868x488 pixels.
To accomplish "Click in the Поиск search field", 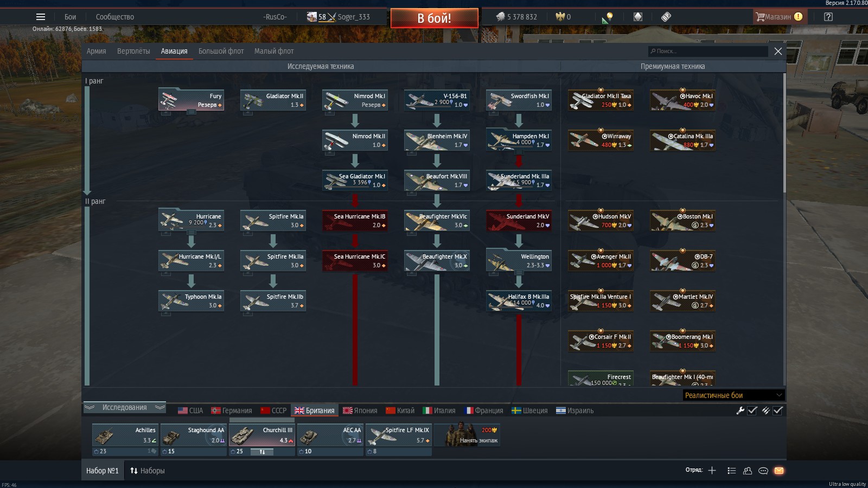I will click(708, 51).
